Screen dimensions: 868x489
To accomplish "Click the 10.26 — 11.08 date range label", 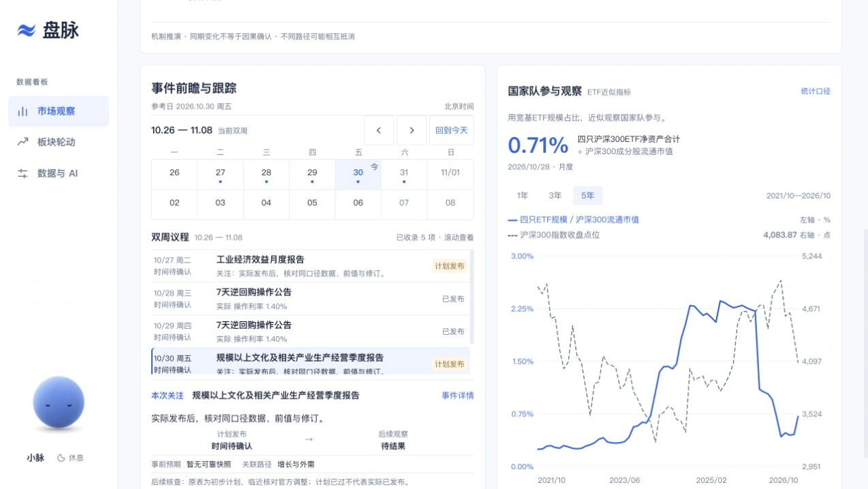I will [182, 130].
